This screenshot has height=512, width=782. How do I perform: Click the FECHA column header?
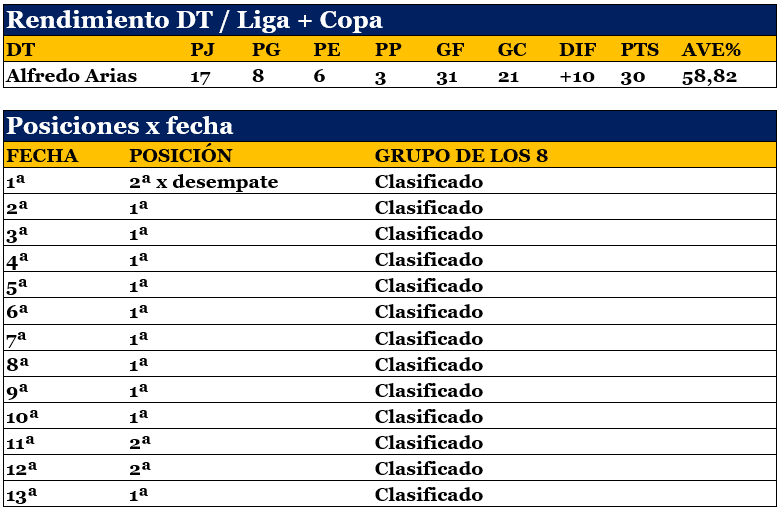point(42,156)
